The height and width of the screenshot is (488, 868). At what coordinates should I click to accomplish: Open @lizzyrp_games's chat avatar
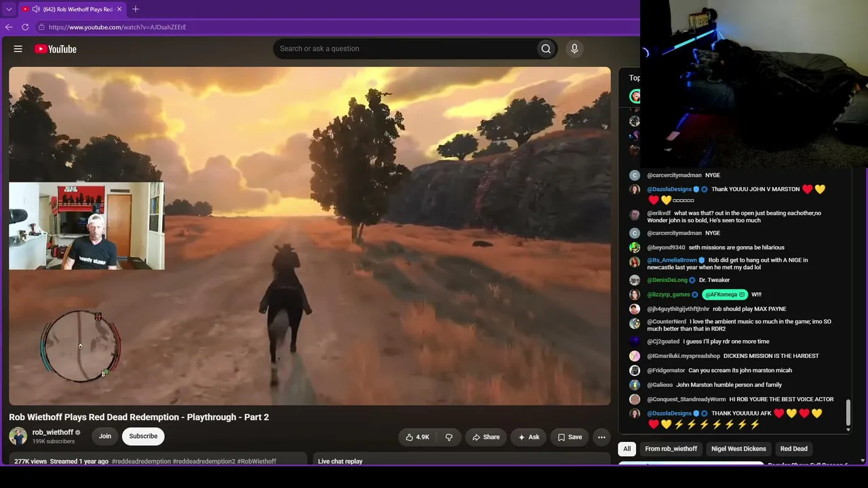point(635,295)
